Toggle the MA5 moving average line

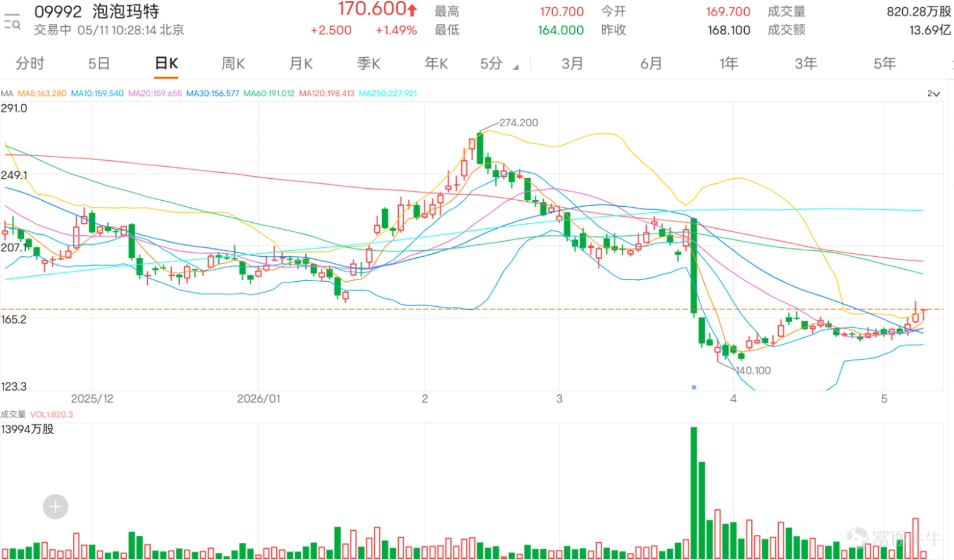click(x=42, y=94)
